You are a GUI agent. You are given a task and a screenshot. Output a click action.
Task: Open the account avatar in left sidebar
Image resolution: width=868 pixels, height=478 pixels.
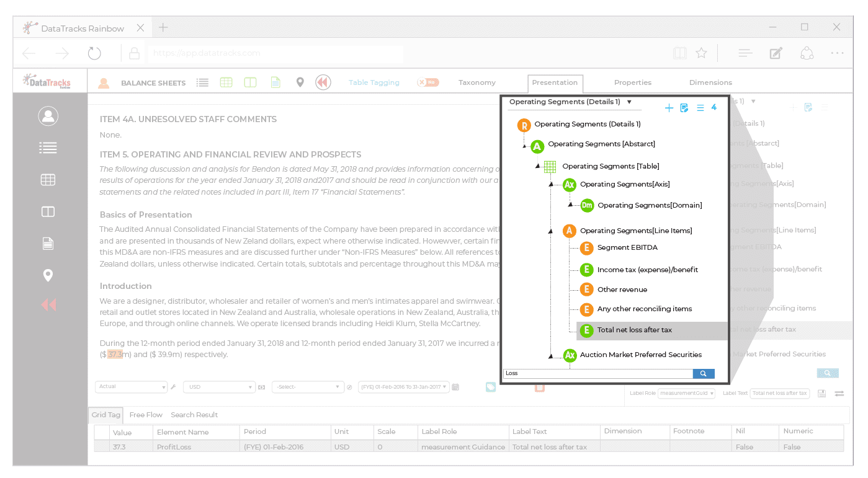(48, 116)
